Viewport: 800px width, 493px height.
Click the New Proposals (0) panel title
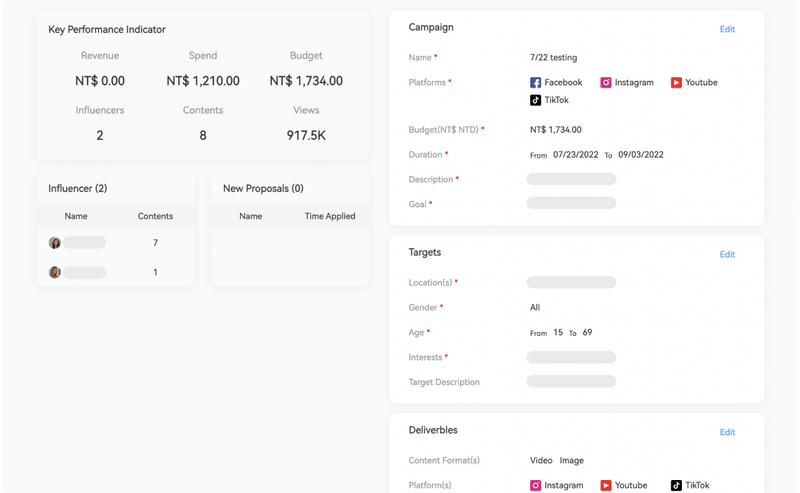click(x=263, y=188)
